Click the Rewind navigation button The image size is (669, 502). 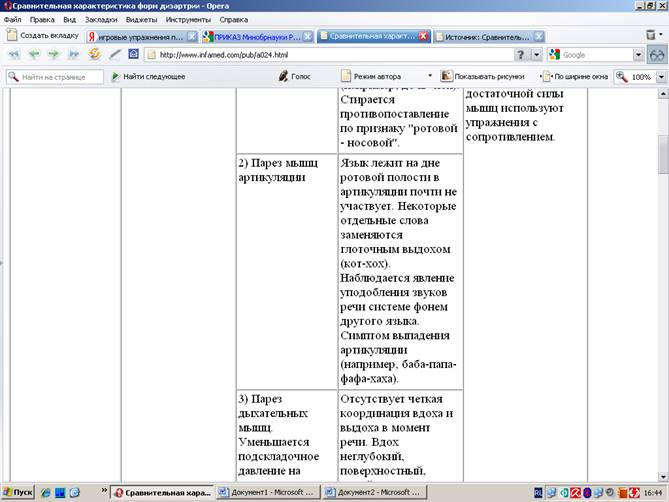[x=14, y=54]
